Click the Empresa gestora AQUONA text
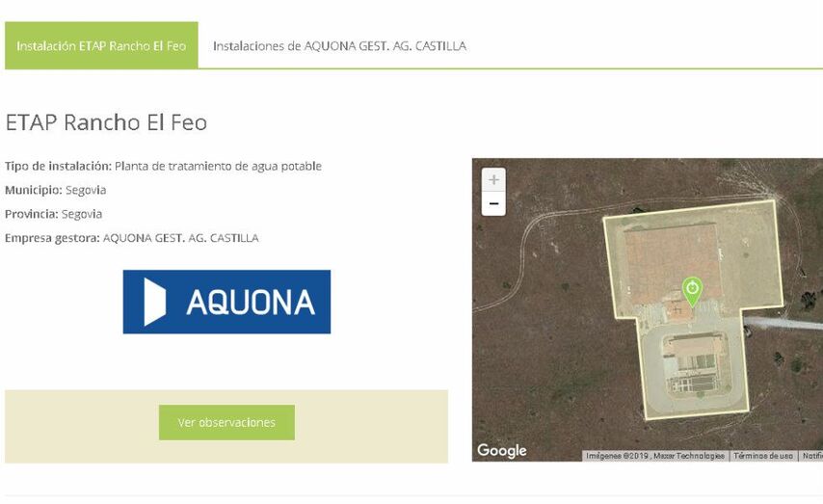Image resolution: width=823 pixels, height=504 pixels. pos(132,238)
